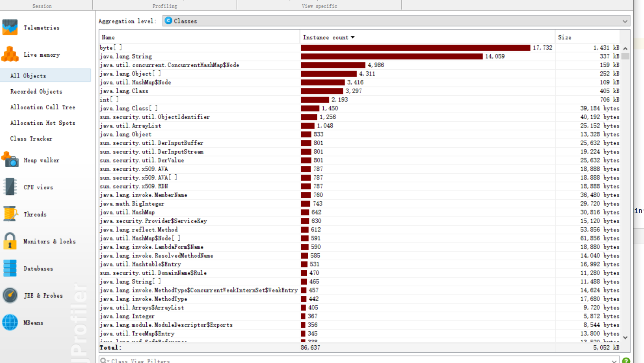The width and height of the screenshot is (644, 363).
Task: Click the green help icon at bottom right
Action: [x=626, y=360]
